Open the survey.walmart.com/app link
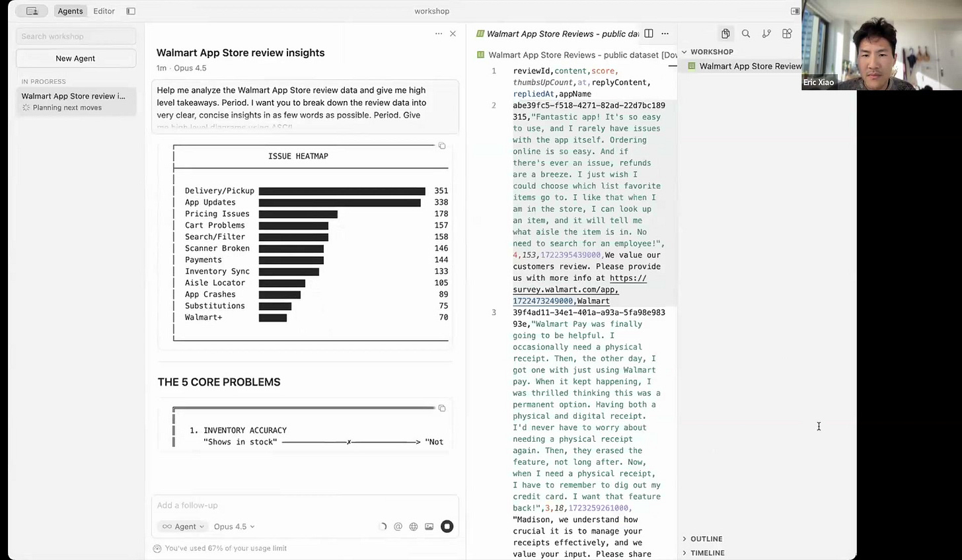 coord(579,284)
